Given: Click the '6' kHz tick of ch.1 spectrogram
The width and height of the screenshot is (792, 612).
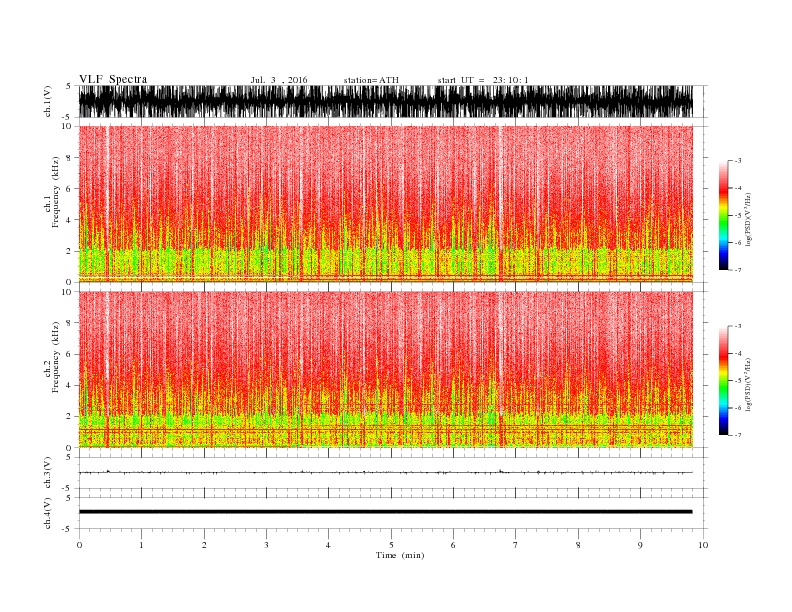Looking at the screenshot, I should [x=69, y=189].
